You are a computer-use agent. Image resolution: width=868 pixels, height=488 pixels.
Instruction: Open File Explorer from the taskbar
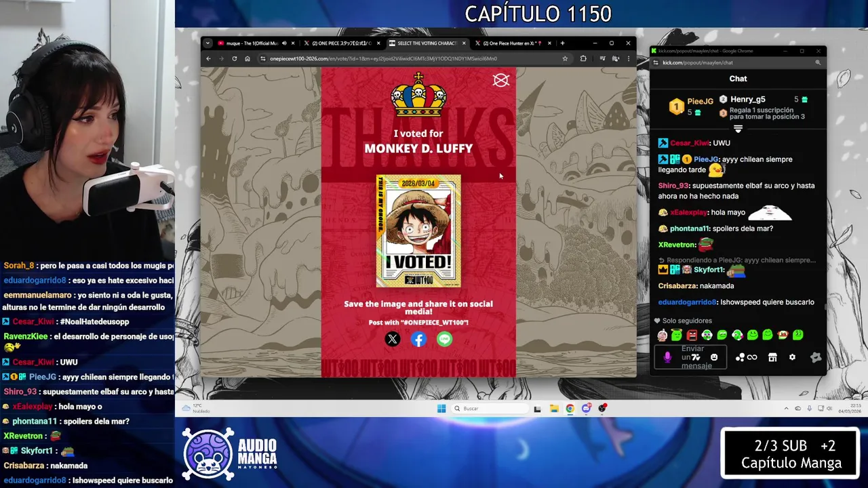pos(554,409)
